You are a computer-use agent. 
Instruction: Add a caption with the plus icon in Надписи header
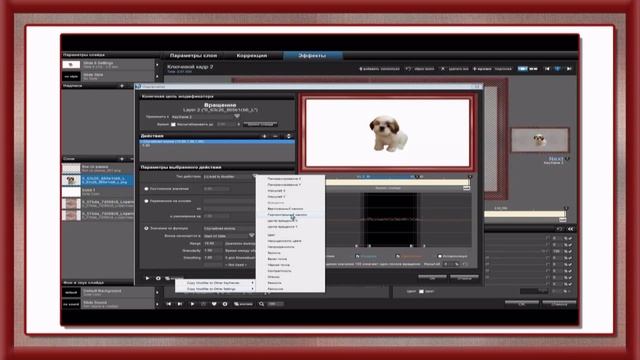click(122, 86)
